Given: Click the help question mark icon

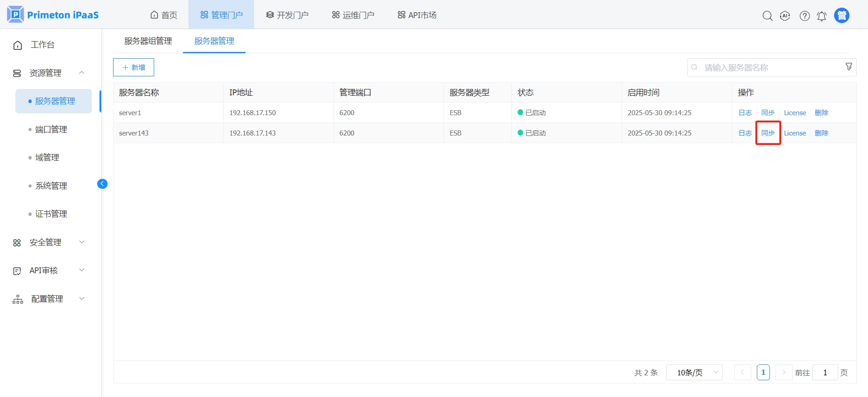Looking at the screenshot, I should pyautogui.click(x=805, y=16).
